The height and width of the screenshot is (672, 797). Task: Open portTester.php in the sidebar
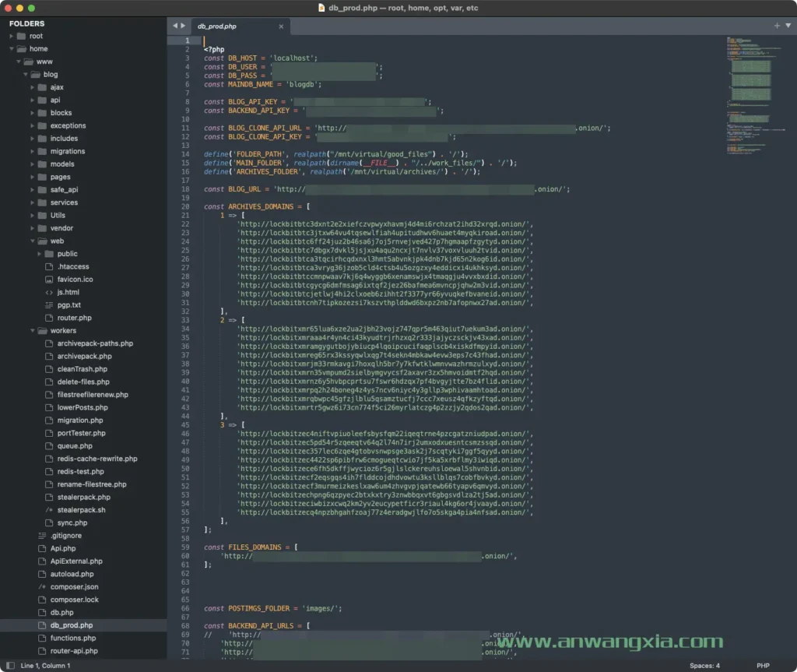click(x=81, y=433)
